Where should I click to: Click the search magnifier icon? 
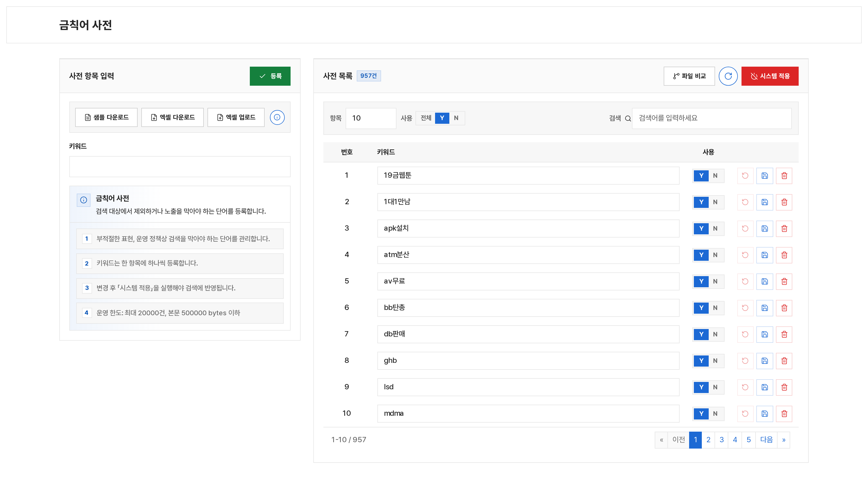(x=628, y=118)
